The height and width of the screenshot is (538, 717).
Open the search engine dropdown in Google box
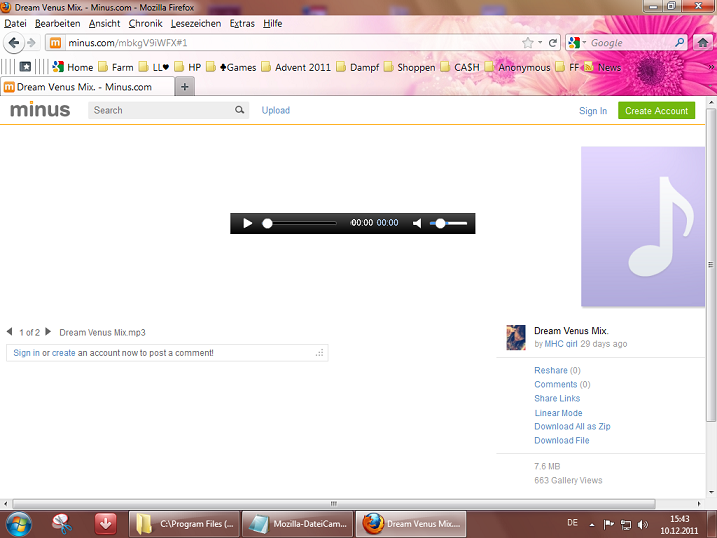click(x=577, y=43)
